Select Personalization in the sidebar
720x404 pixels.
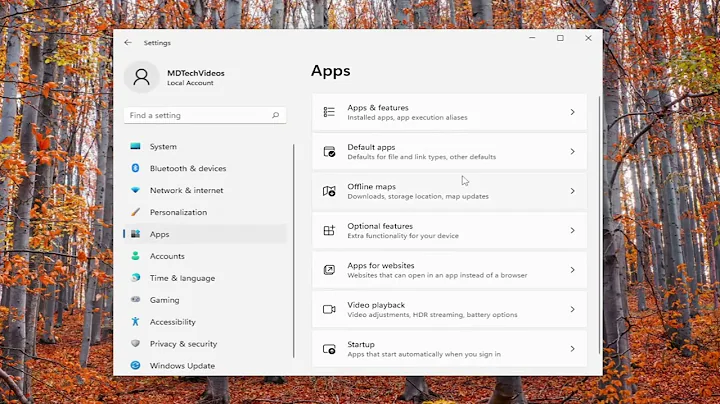(x=205, y=212)
